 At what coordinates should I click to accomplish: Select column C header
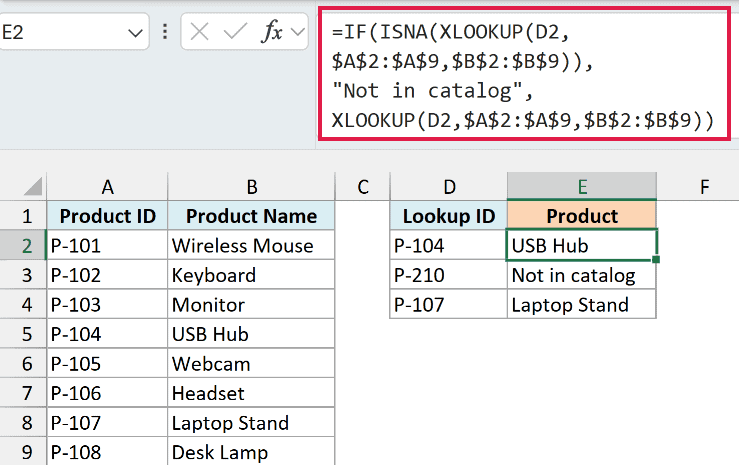(362, 187)
